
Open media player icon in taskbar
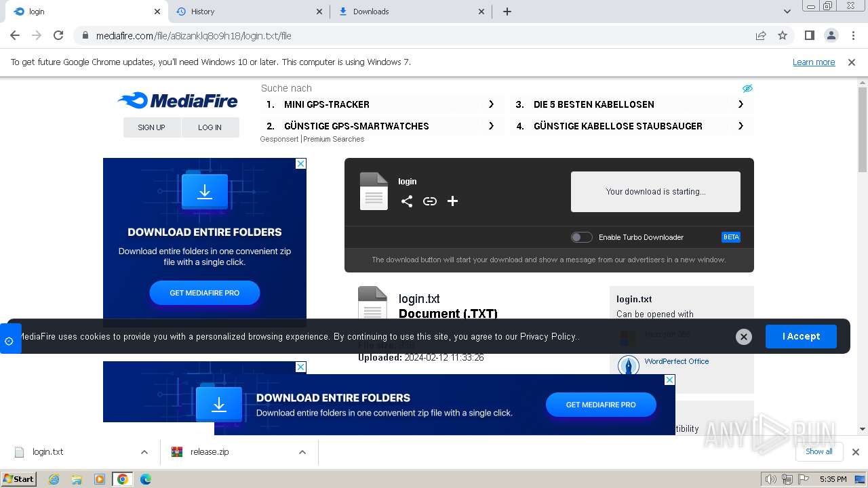[100, 479]
